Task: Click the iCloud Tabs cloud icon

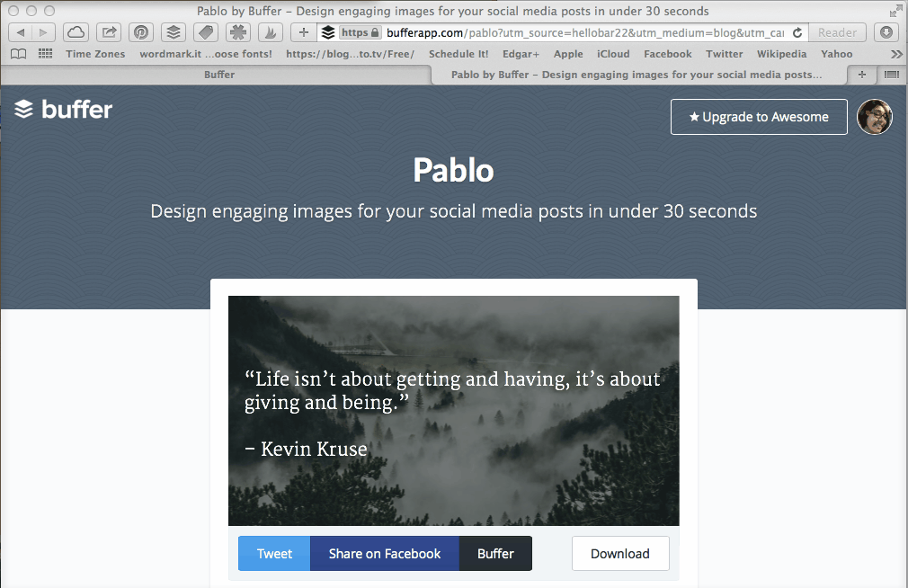Action: (x=76, y=32)
